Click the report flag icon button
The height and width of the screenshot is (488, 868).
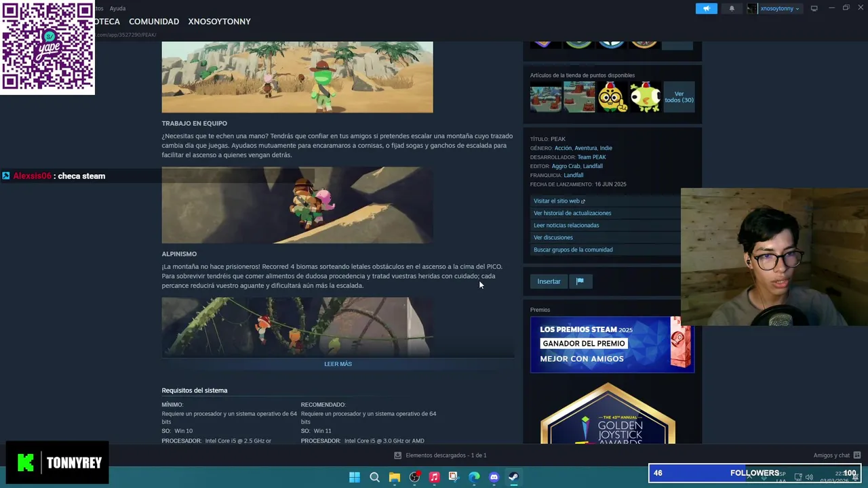pos(580,281)
